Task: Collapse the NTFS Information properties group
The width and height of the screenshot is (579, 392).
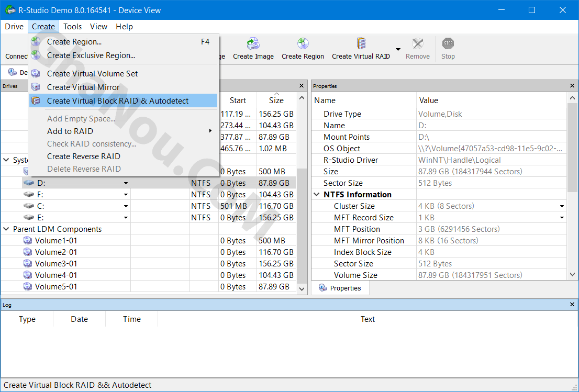Action: click(317, 195)
